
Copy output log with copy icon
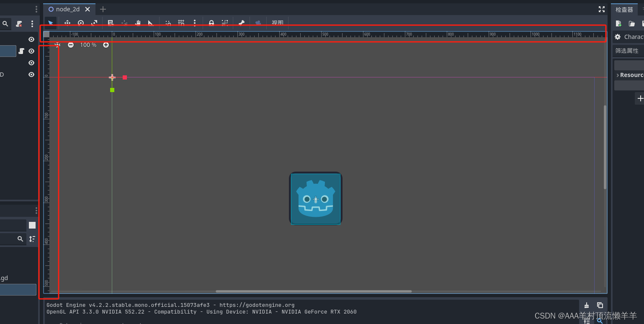pos(600,305)
